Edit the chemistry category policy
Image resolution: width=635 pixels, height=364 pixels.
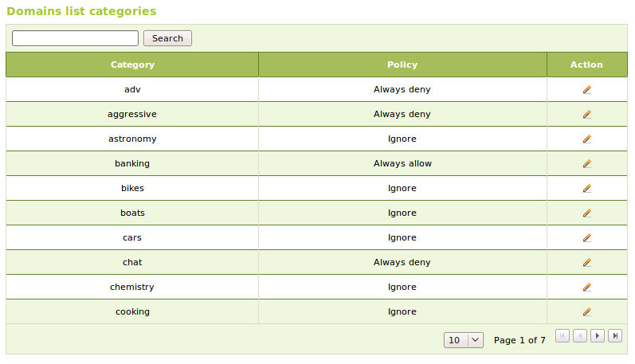(x=587, y=287)
